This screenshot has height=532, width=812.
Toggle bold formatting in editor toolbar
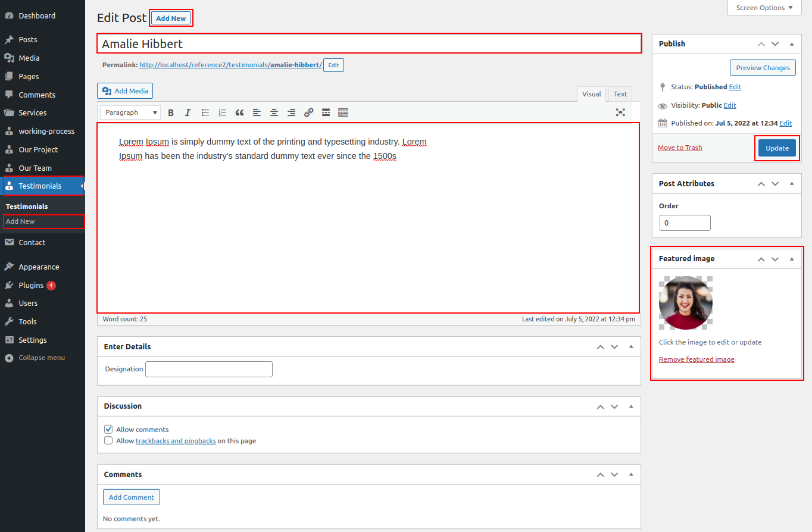point(171,112)
